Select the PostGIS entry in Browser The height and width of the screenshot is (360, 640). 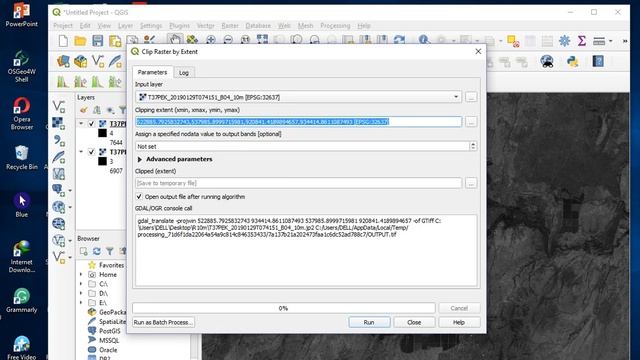[x=109, y=331]
